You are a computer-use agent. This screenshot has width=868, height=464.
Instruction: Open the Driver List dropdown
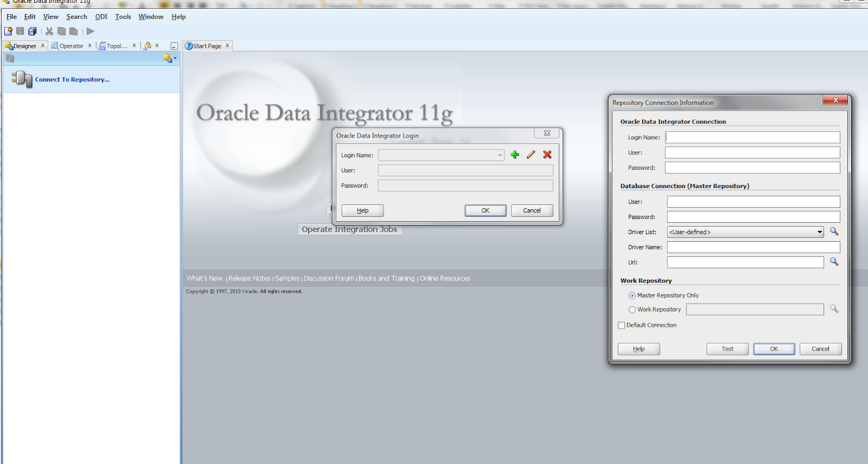pyautogui.click(x=820, y=232)
